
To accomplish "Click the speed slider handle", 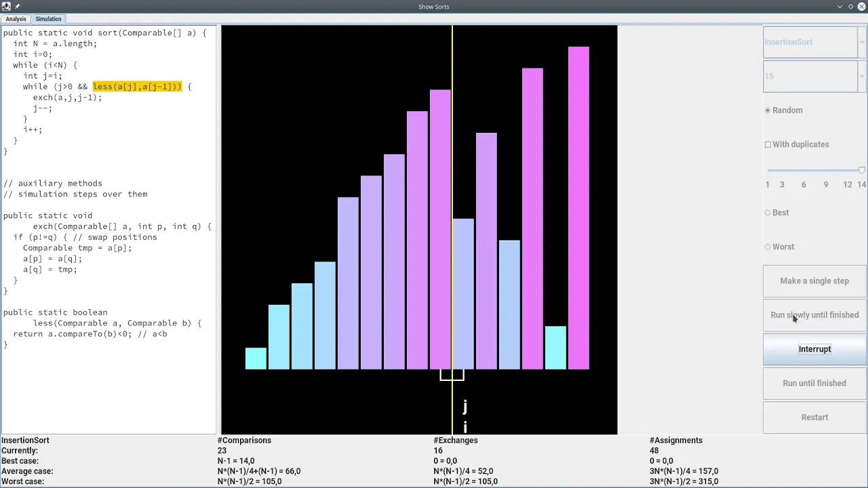I will [x=861, y=171].
